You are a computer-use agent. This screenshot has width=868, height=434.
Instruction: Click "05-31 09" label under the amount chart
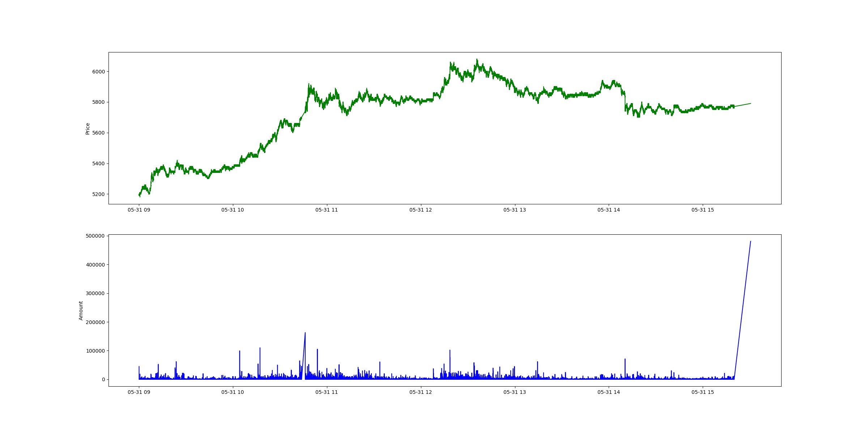coord(139,392)
